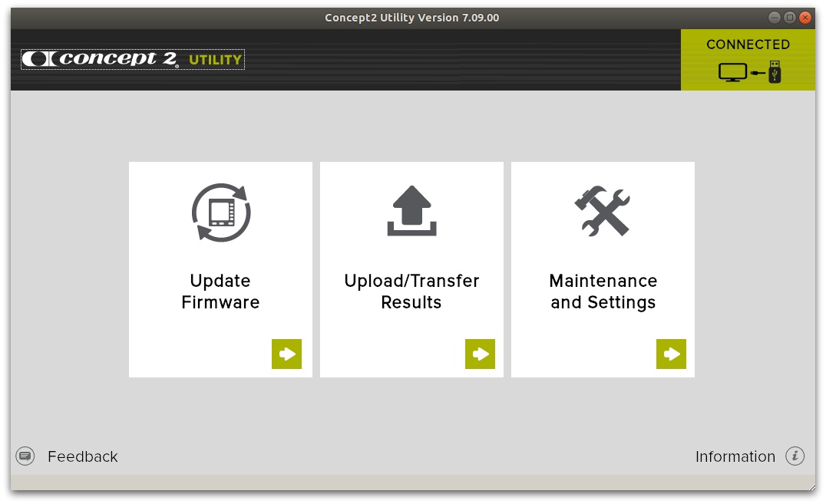
Task: Open Upload/Transfer Results via its green arrow
Action: pyautogui.click(x=480, y=354)
